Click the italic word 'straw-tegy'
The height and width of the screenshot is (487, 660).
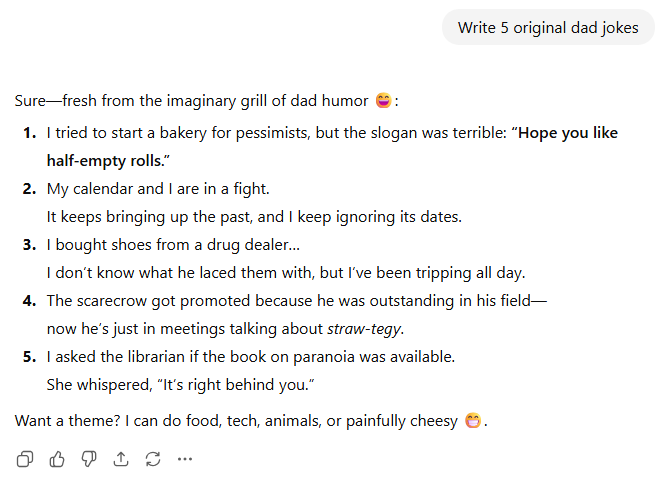click(x=365, y=329)
